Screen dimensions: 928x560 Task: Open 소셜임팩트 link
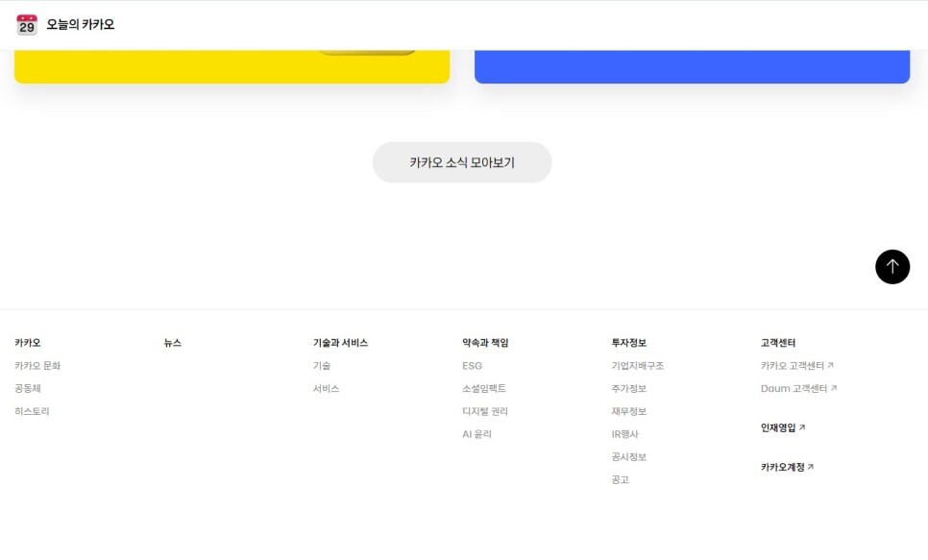pyautogui.click(x=484, y=388)
